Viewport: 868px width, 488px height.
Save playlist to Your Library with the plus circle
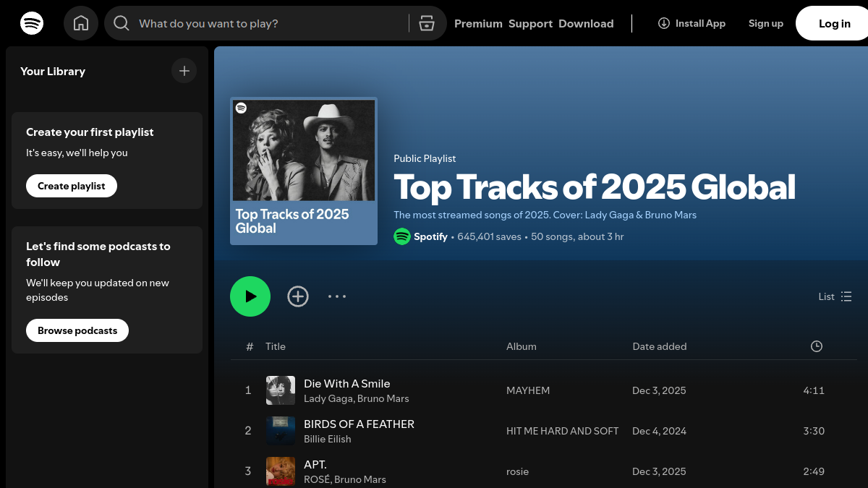coord(298,296)
